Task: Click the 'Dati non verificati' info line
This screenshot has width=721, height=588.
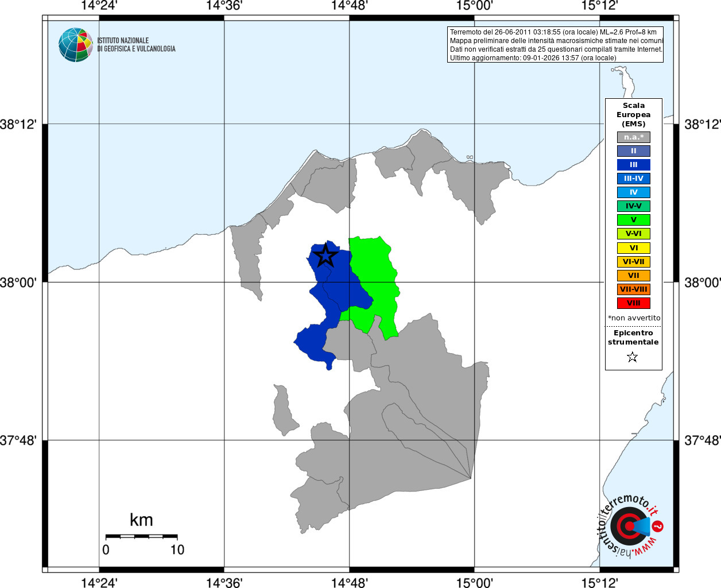Action: coord(556,49)
